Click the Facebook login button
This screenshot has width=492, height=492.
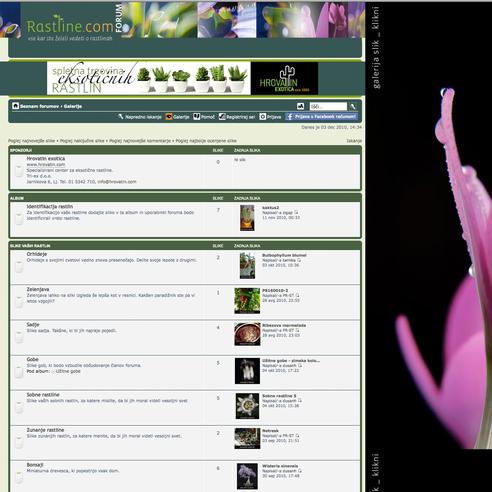[x=321, y=117]
